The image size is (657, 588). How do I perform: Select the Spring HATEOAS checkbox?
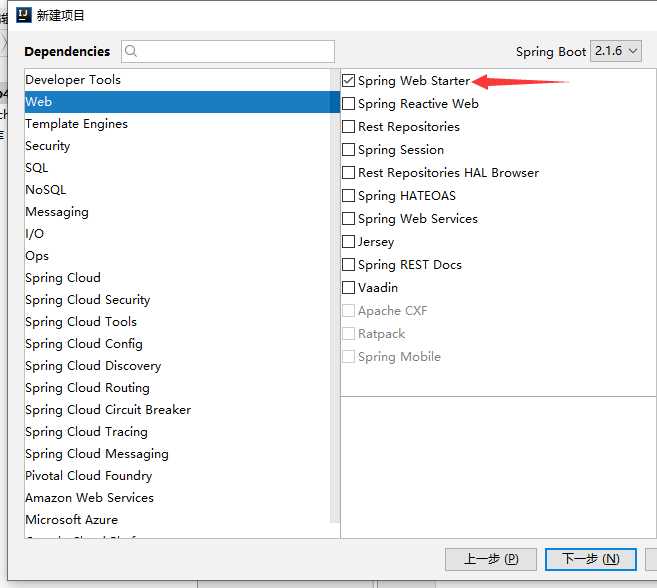(x=349, y=196)
